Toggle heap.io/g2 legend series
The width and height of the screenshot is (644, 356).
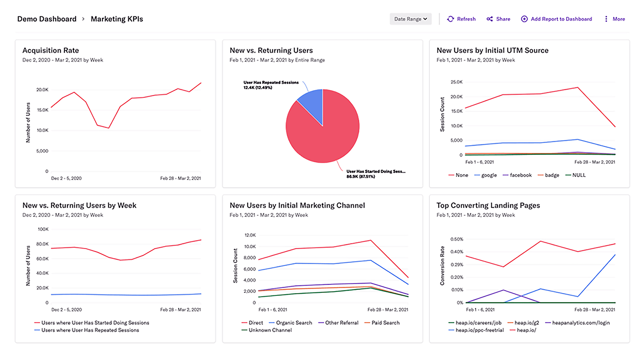[x=523, y=323]
